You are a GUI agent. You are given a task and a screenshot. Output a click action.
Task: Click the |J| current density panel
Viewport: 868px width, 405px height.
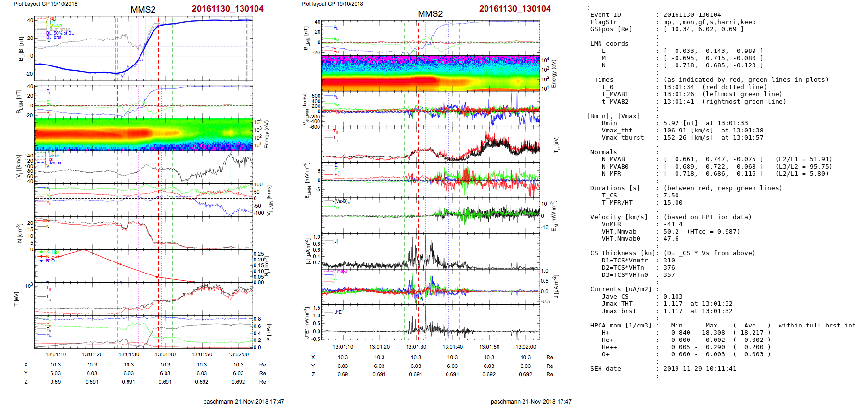click(431, 251)
